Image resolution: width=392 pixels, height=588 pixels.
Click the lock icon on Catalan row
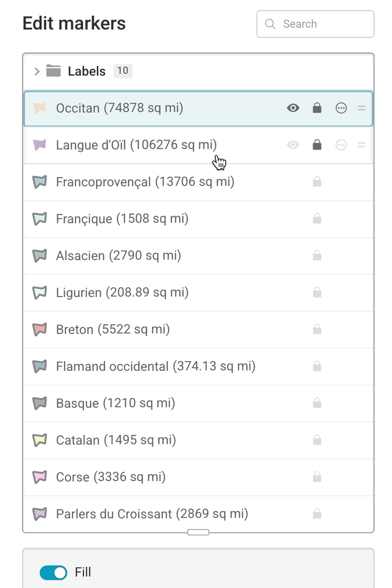tap(317, 440)
